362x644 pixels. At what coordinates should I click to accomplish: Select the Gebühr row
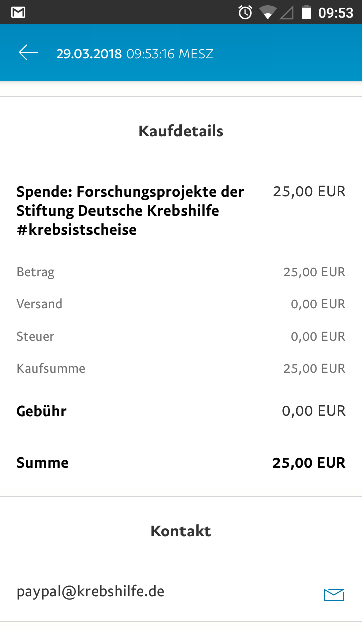181,411
